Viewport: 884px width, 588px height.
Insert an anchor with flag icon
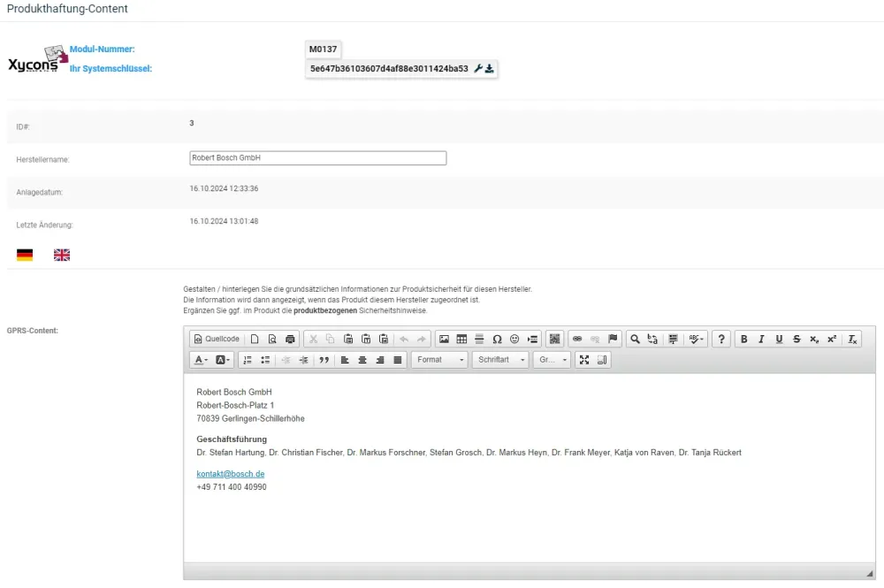[613, 339]
